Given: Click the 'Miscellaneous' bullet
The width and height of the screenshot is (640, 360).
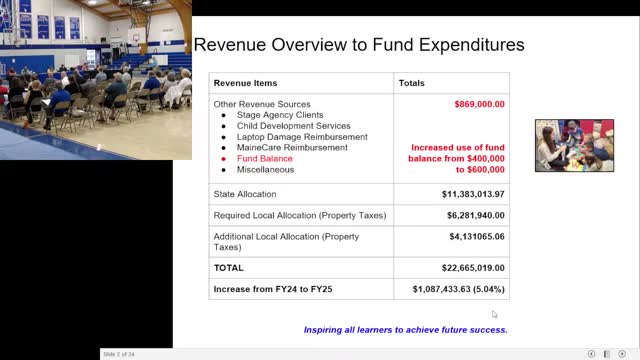Looking at the screenshot, I should (265, 169).
